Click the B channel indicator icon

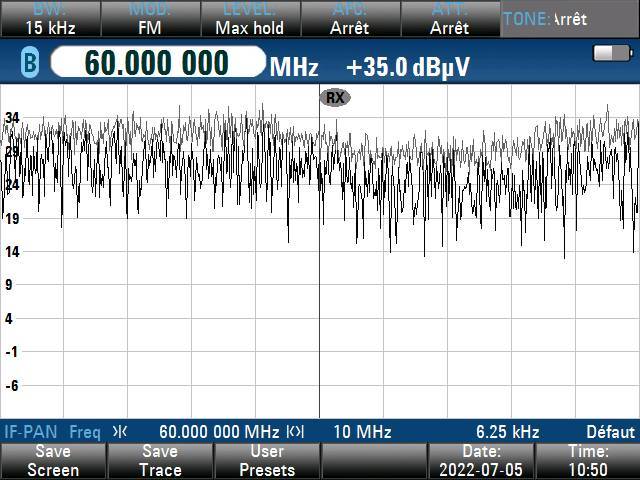(30, 64)
